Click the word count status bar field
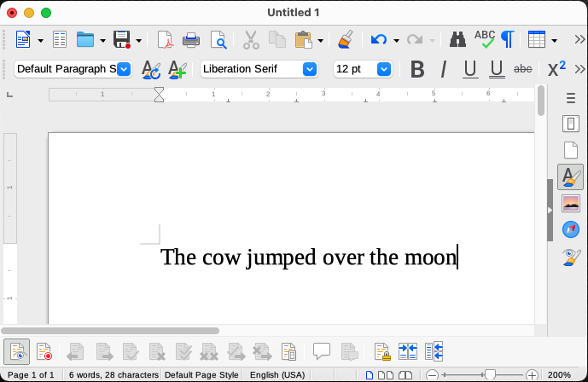The height and width of the screenshot is (382, 588). (x=113, y=375)
